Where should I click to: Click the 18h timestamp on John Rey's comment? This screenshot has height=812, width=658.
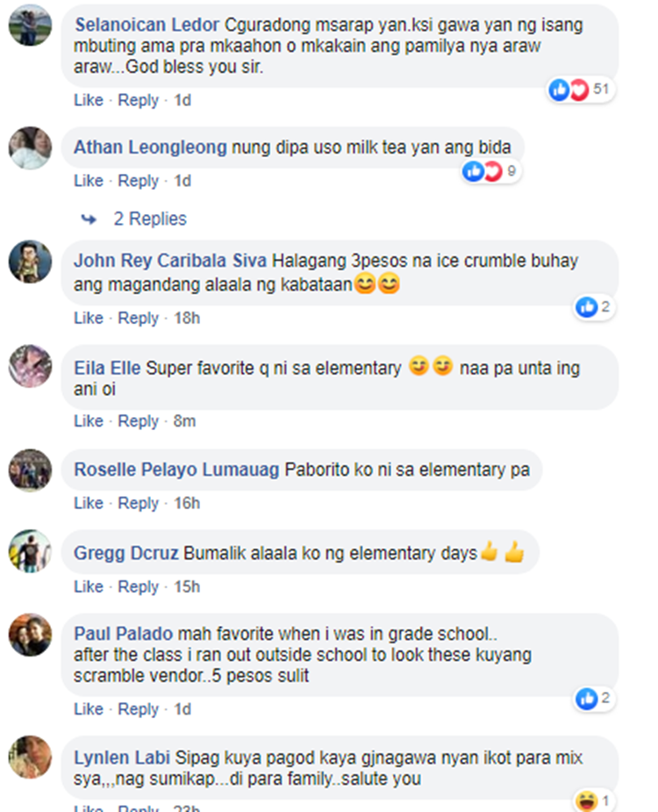point(187,318)
